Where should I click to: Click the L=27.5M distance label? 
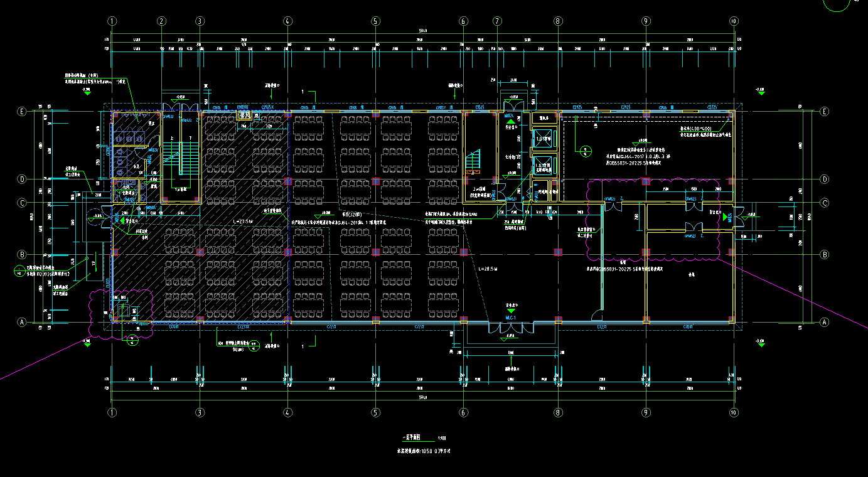point(242,222)
